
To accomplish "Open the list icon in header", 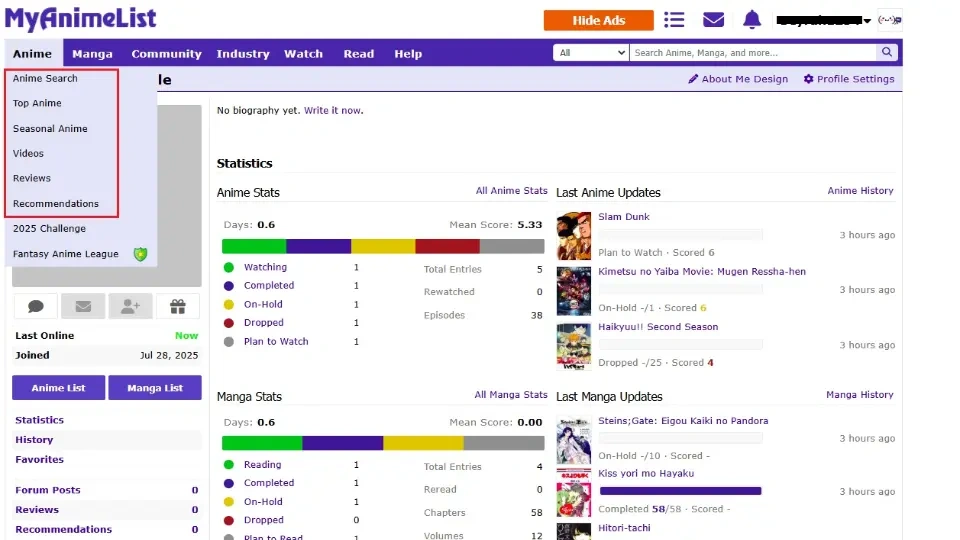I will tap(673, 20).
